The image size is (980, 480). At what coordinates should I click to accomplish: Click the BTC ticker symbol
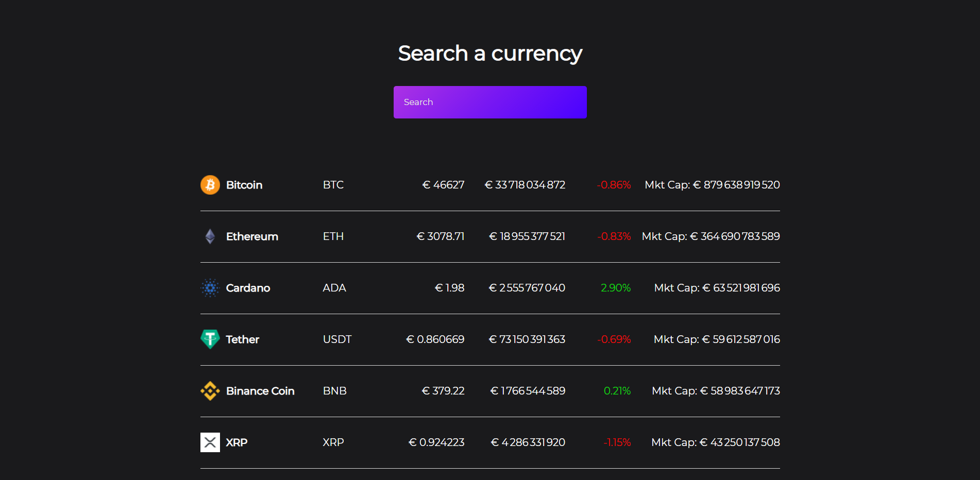[333, 185]
